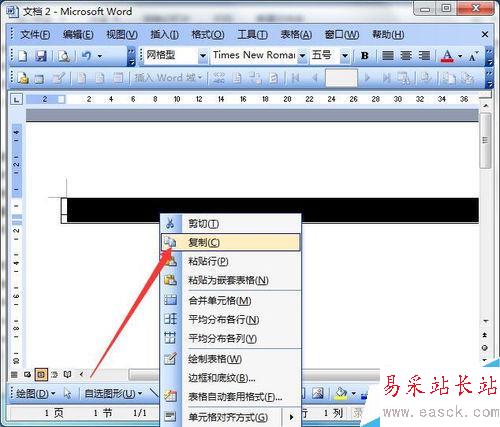The height and width of the screenshot is (427, 500).
Task: Open the 表格(A) menu
Action: click(296, 35)
